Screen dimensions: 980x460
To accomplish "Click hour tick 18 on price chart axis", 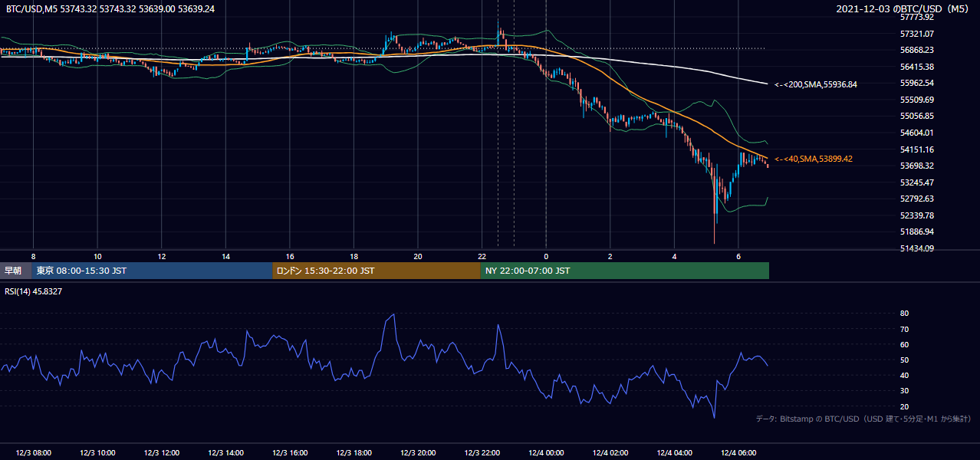I will coord(354,256).
